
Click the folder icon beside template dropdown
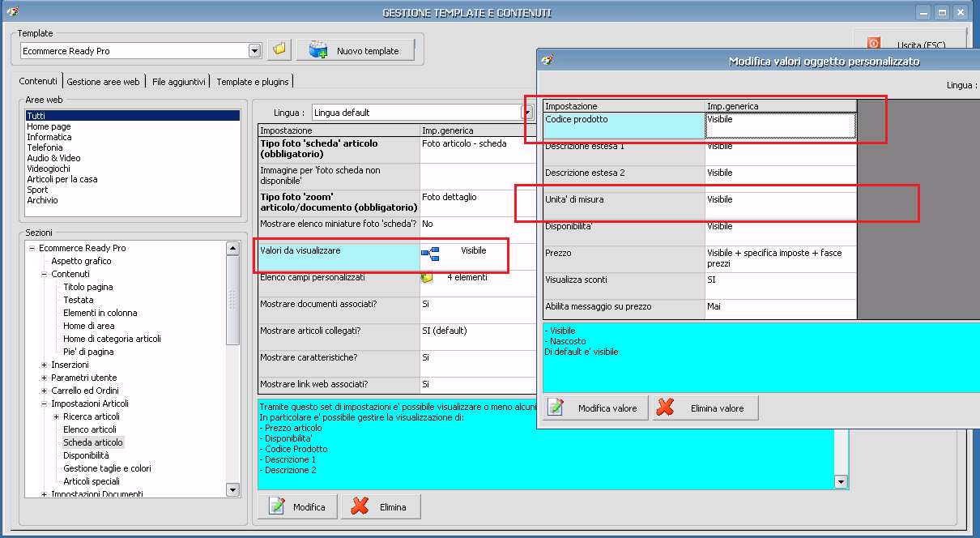(279, 50)
